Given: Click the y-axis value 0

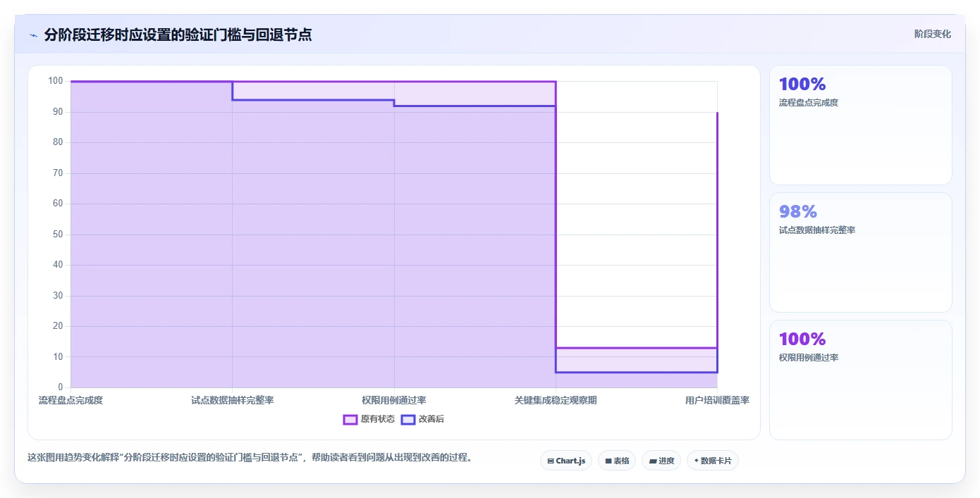Looking at the screenshot, I should click(x=61, y=387).
